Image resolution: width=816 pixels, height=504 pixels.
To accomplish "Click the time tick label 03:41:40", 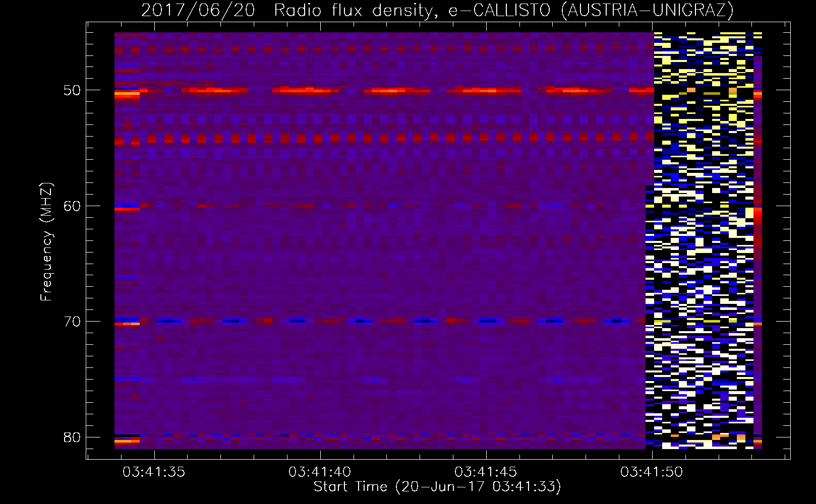I will coord(320,472).
